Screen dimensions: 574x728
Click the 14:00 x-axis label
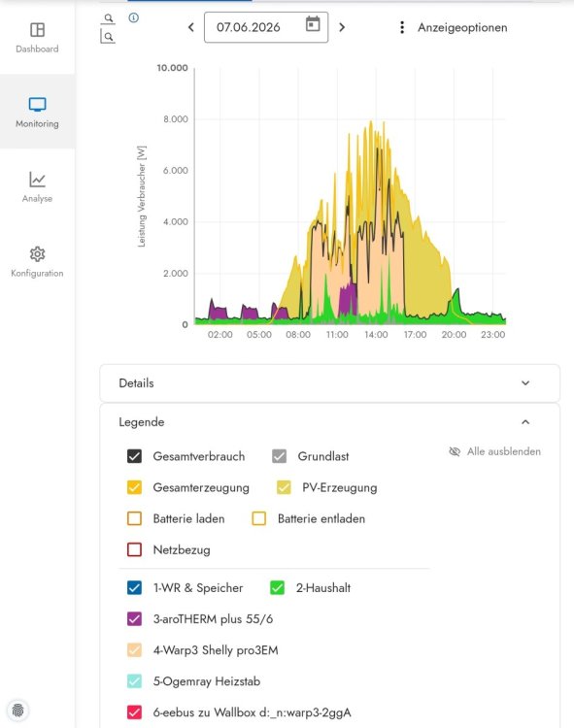coord(376,334)
